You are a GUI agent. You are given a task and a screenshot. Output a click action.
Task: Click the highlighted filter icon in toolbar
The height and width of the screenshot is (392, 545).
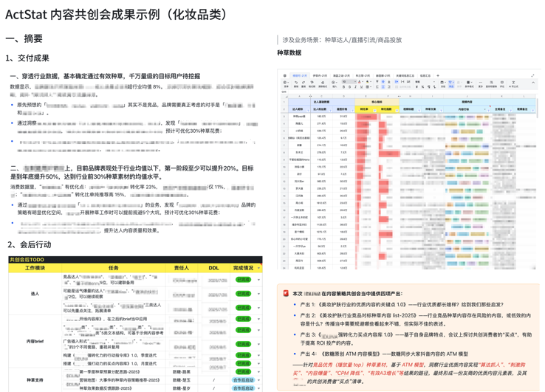click(451, 83)
